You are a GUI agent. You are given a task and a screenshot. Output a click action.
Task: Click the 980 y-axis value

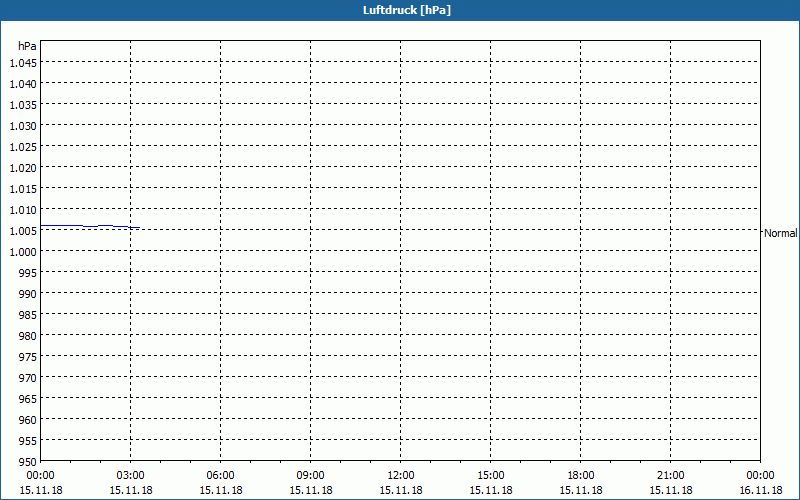click(x=28, y=336)
